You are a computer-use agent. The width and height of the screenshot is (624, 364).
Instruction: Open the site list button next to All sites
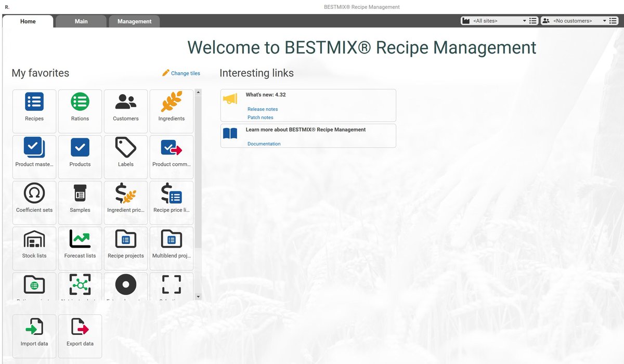[533, 21]
